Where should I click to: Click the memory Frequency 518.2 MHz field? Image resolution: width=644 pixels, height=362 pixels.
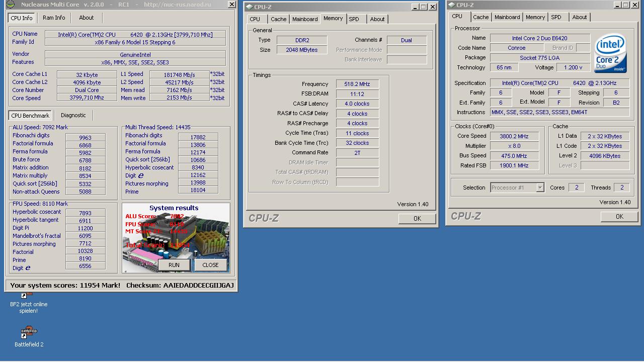point(357,84)
